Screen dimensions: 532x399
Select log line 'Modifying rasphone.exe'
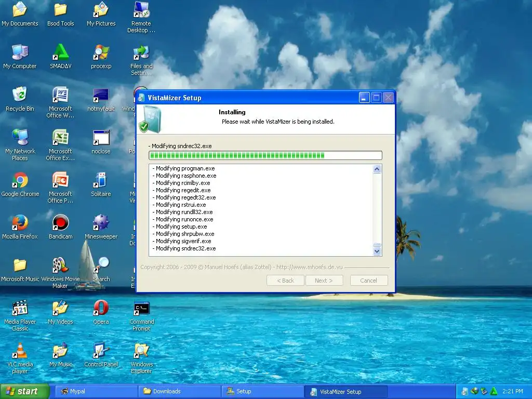184,176
